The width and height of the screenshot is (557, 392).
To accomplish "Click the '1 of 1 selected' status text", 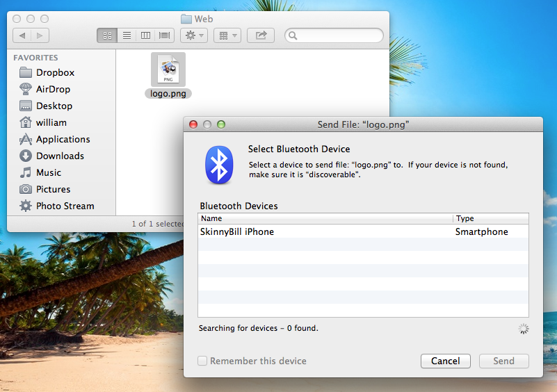I will 158,224.
